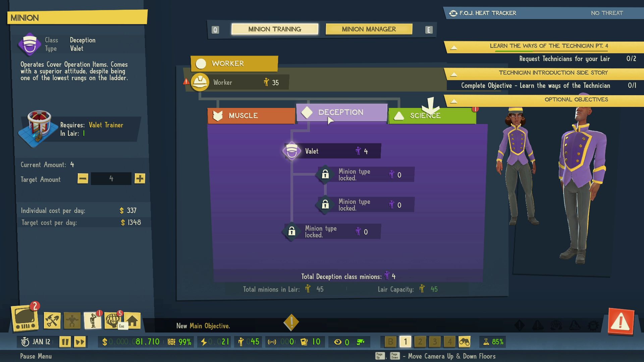Collapse the Learn the Ways of the Technician panel
This screenshot has width=644, height=362.
pos(454,47)
